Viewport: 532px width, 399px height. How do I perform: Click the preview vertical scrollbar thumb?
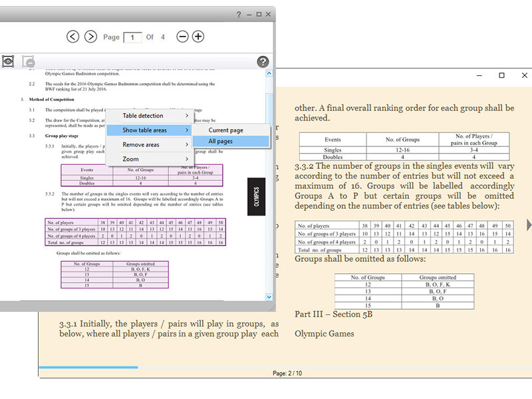(x=269, y=108)
